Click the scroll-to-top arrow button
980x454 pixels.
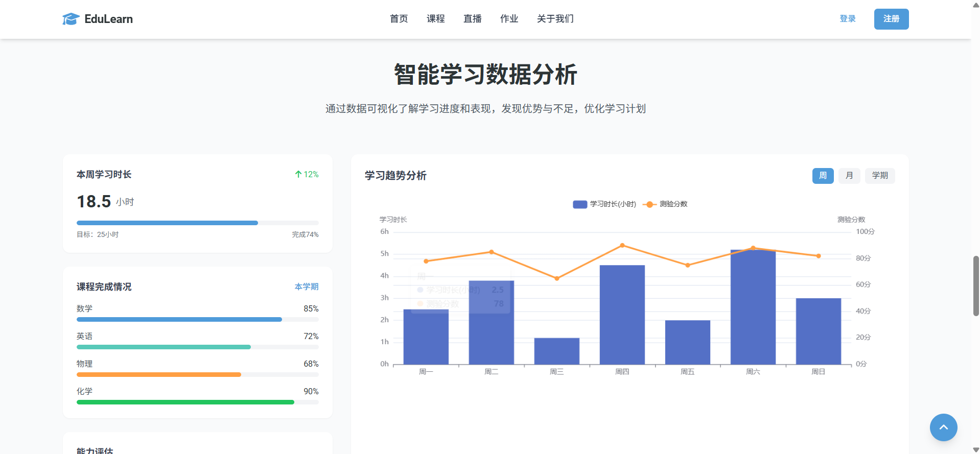pyautogui.click(x=943, y=427)
